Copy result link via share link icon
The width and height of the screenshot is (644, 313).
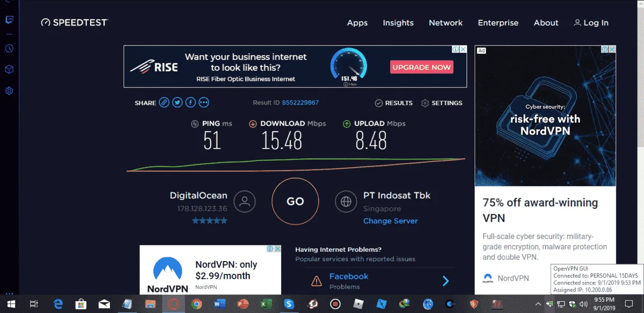(x=164, y=102)
